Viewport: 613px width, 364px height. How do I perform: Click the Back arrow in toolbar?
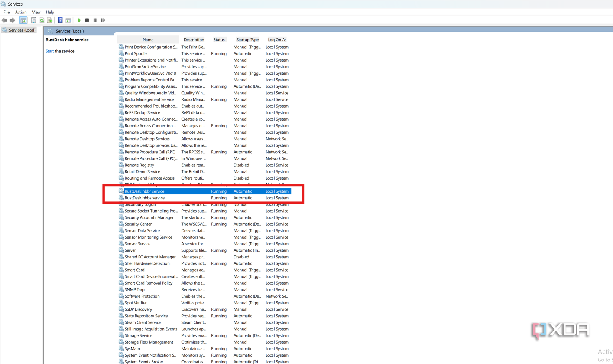coord(4,20)
